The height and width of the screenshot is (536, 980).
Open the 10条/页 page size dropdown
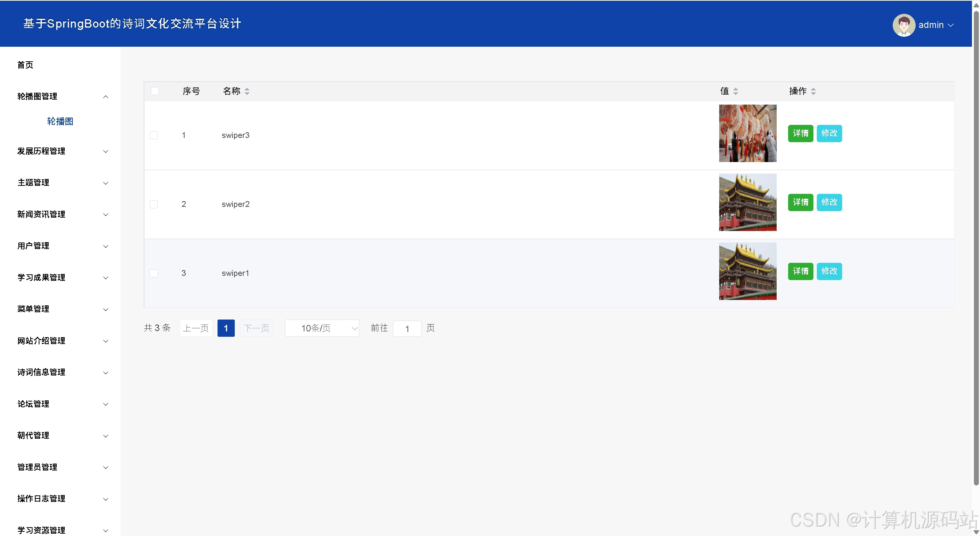click(x=322, y=328)
